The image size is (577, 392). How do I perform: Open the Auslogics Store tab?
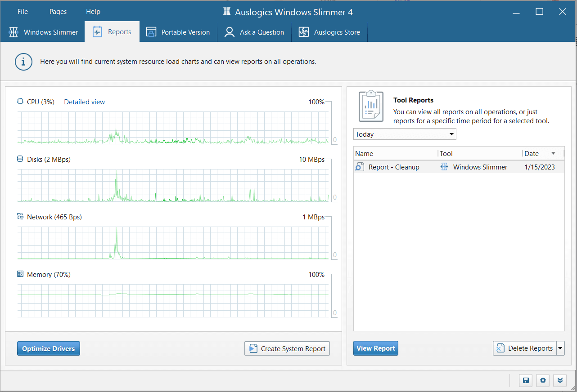[329, 32]
